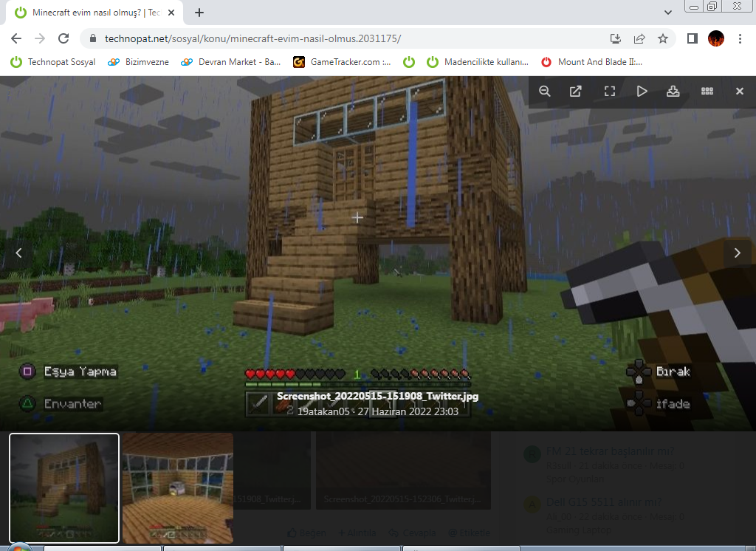
Task: Share this page icon
Action: click(639, 38)
